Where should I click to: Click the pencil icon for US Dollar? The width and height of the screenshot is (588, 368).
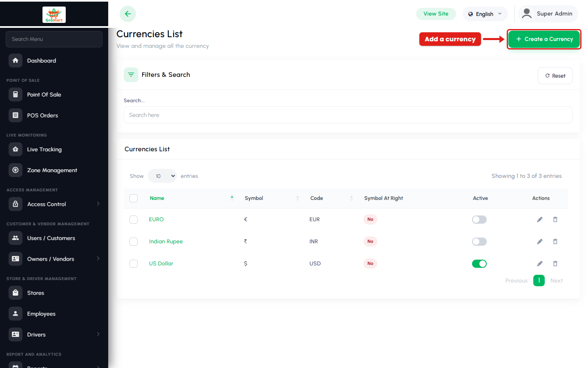(540, 264)
